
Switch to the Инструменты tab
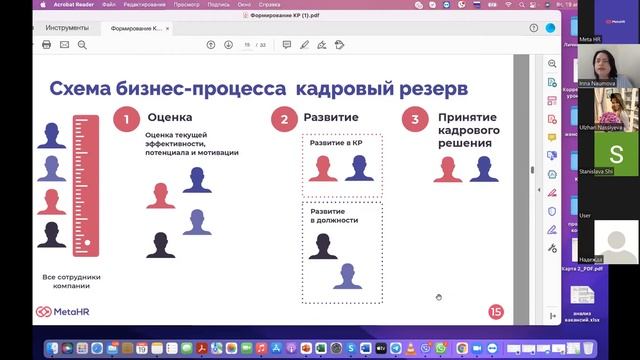click(67, 28)
